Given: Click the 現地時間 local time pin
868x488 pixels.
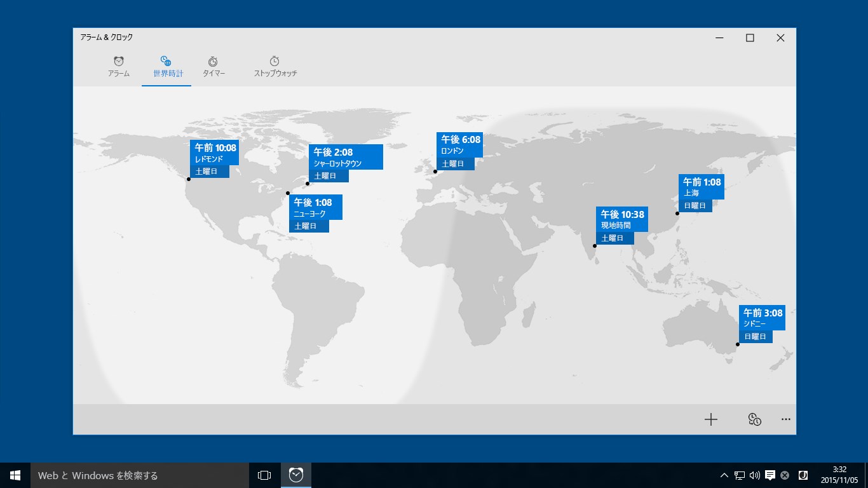Looking at the screenshot, I should 622,219.
